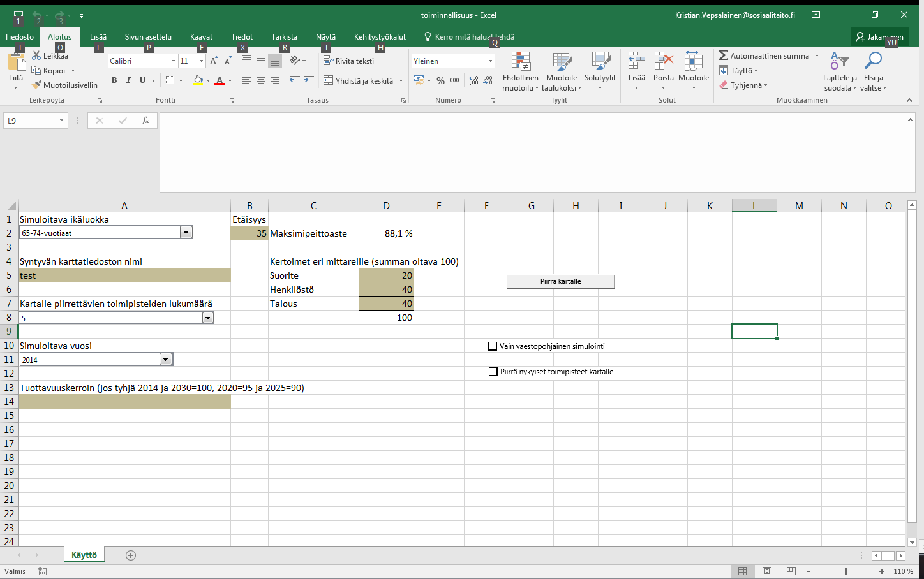Switch to the Tiedot tab
This screenshot has width=924, height=579.
coord(242,37)
